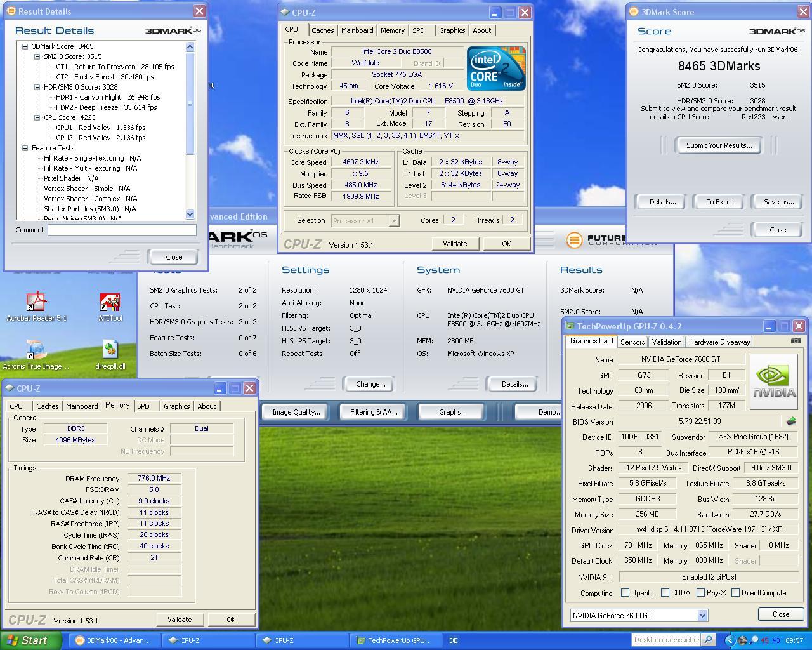Open Caches tab in top CPU-Z
This screenshot has width=812, height=650.
[x=322, y=30]
